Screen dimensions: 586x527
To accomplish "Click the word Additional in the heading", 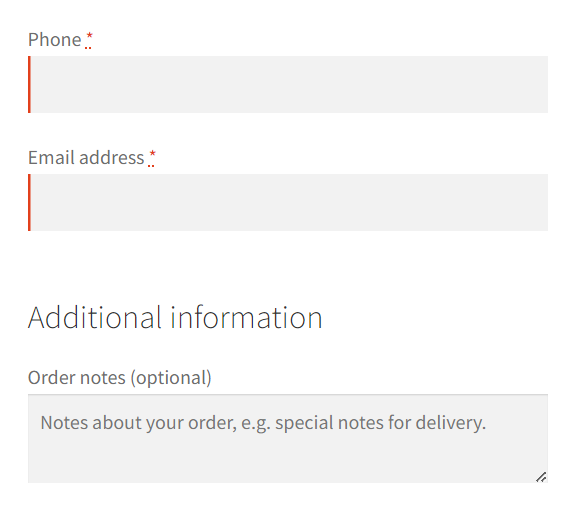I will pos(95,317).
